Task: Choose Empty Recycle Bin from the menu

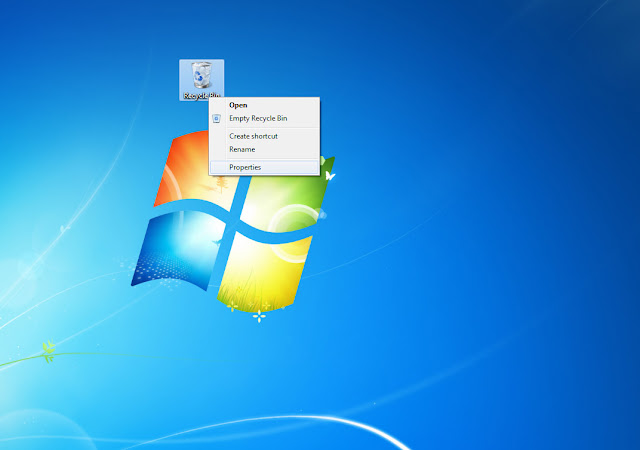Action: tap(264, 118)
